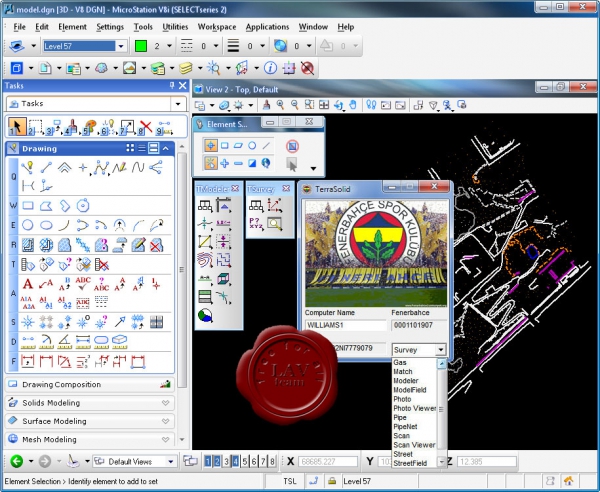Image resolution: width=600 pixels, height=492 pixels.
Task: Open the Default Views dropdown
Action: click(x=171, y=462)
